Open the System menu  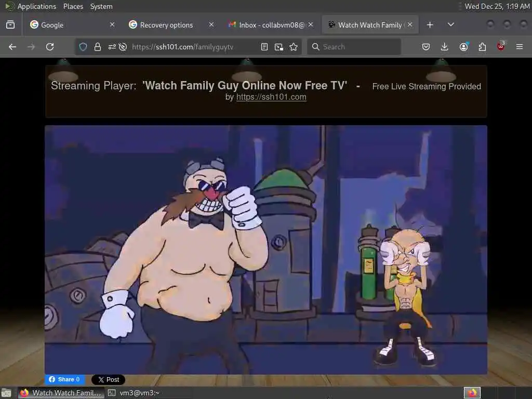point(101,6)
